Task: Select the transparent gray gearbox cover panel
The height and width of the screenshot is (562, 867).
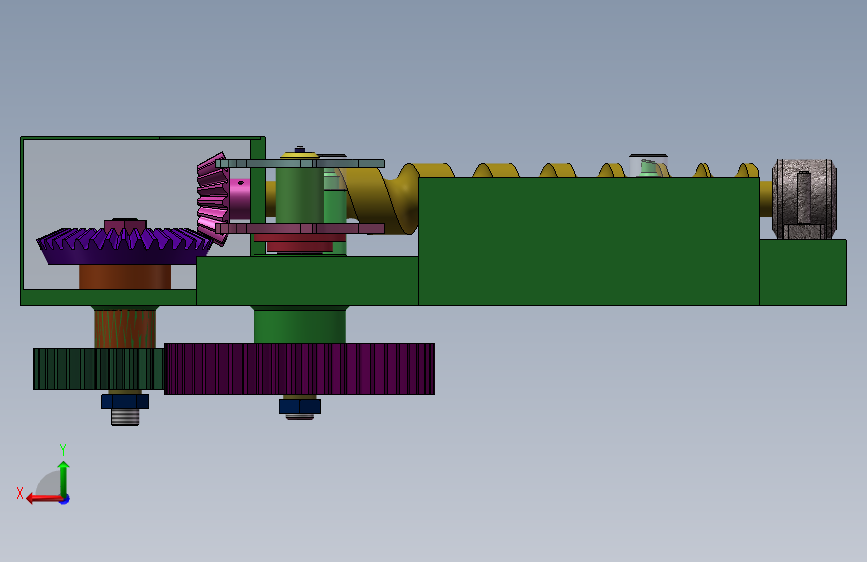Action: pyautogui.click(x=136, y=183)
